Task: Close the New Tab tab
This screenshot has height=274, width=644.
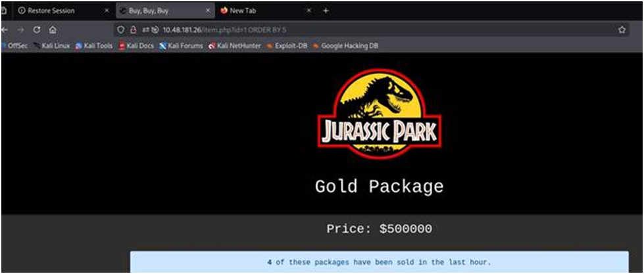Action: pyautogui.click(x=309, y=11)
